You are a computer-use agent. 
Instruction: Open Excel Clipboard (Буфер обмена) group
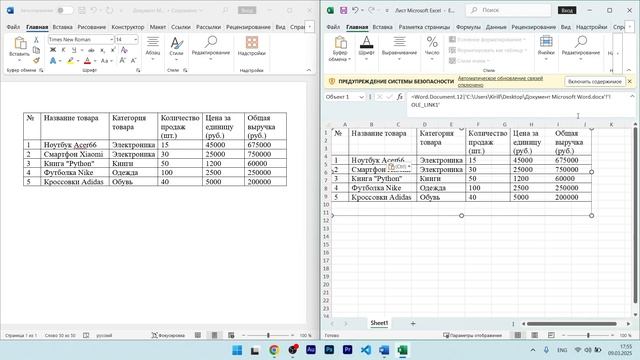click(x=340, y=49)
